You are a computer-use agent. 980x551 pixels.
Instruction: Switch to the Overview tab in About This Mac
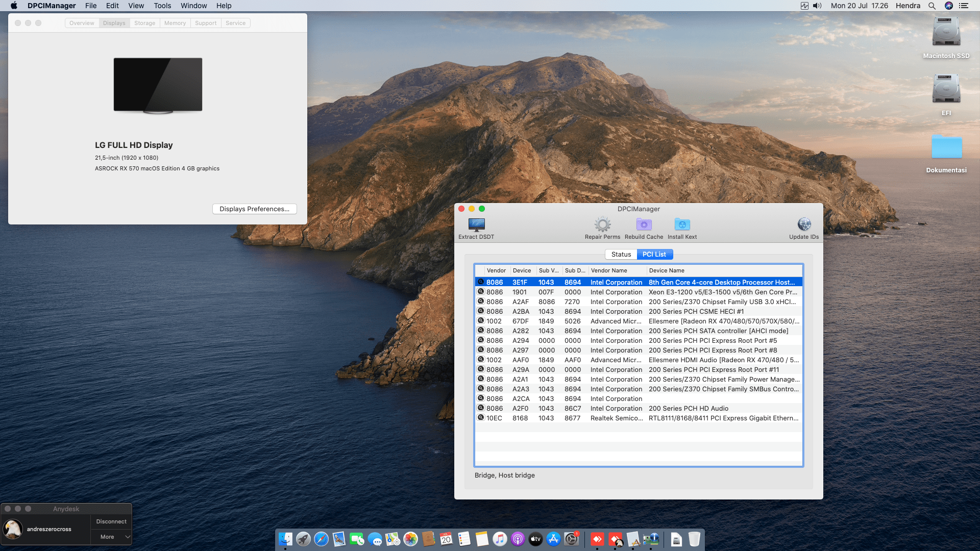coord(82,23)
